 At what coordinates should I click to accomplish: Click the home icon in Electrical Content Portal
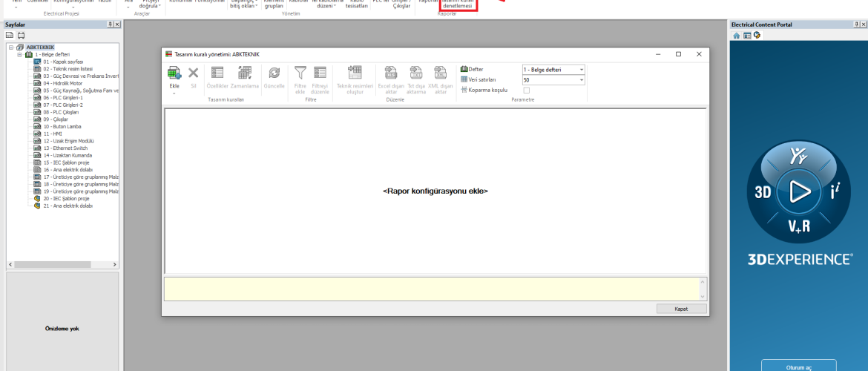[736, 35]
